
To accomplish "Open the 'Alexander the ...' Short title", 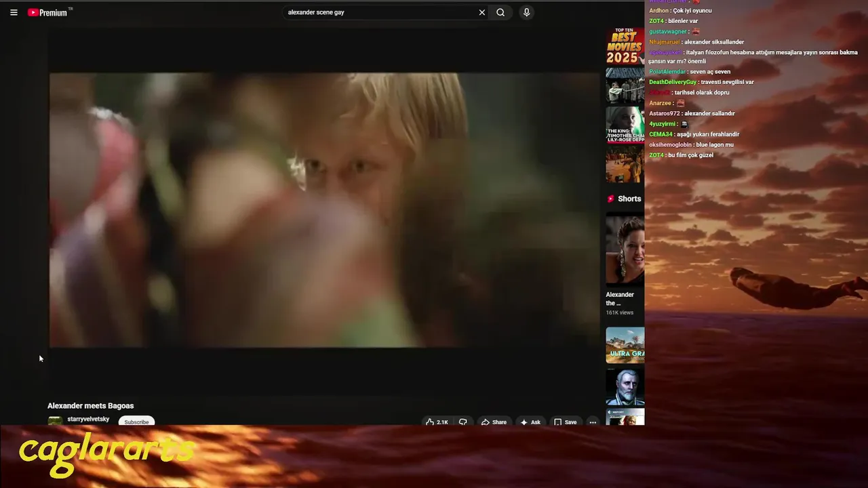I will (x=620, y=299).
